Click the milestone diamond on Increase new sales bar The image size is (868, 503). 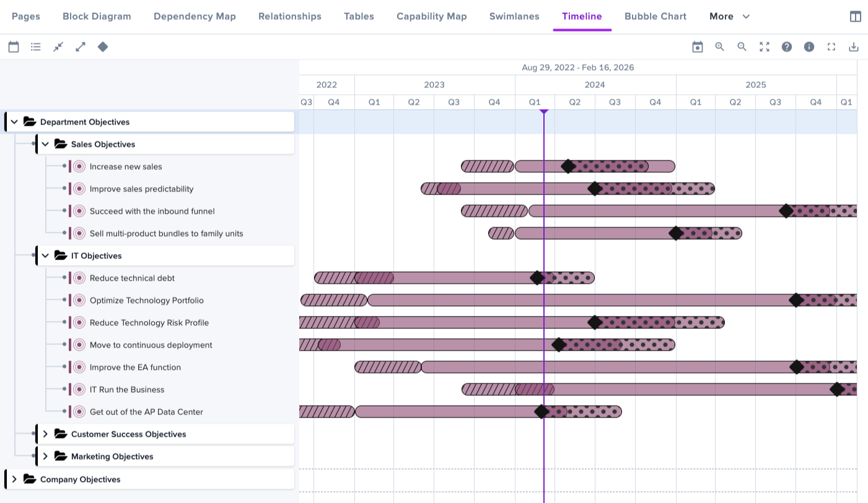[x=568, y=166]
